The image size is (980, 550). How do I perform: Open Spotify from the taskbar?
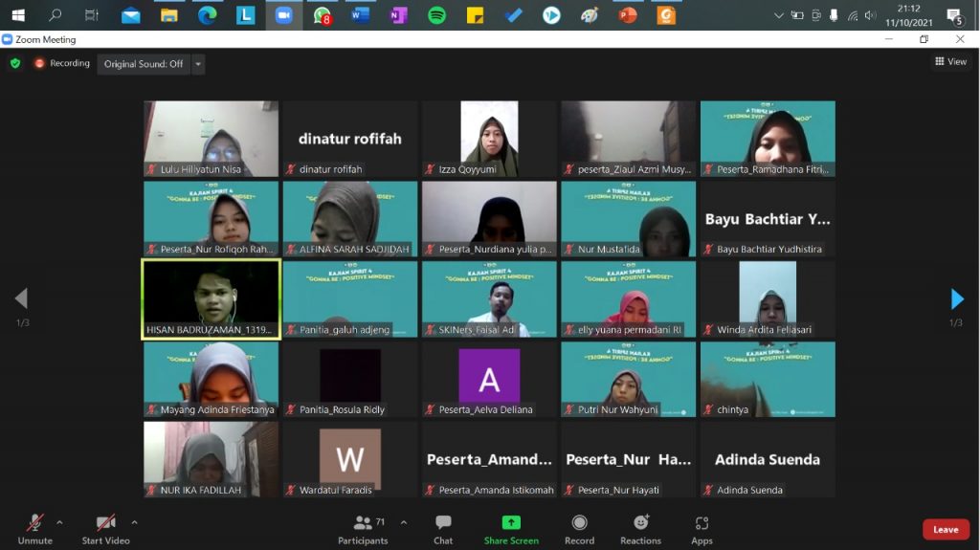pyautogui.click(x=436, y=15)
